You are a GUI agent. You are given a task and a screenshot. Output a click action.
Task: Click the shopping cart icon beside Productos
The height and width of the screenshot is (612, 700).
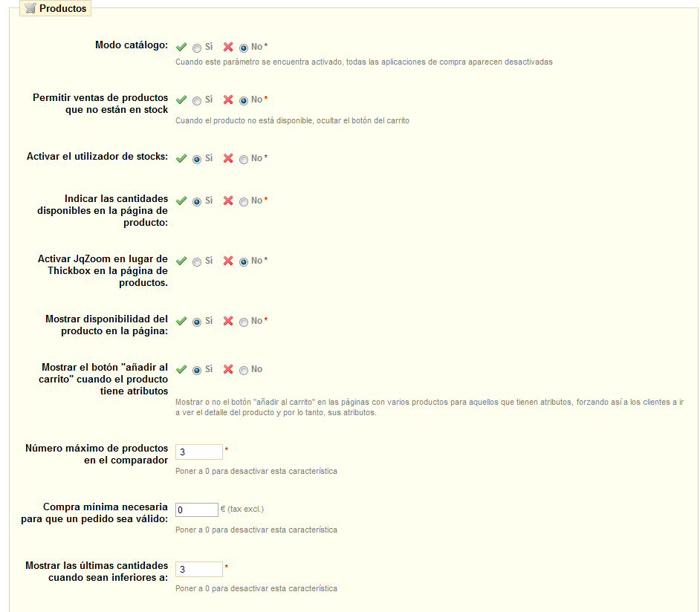(x=30, y=8)
